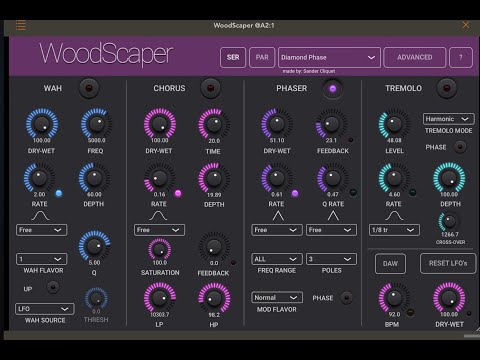Click the Phaser Q RATE triangle waveform icon
The image size is (480, 360).
click(333, 216)
